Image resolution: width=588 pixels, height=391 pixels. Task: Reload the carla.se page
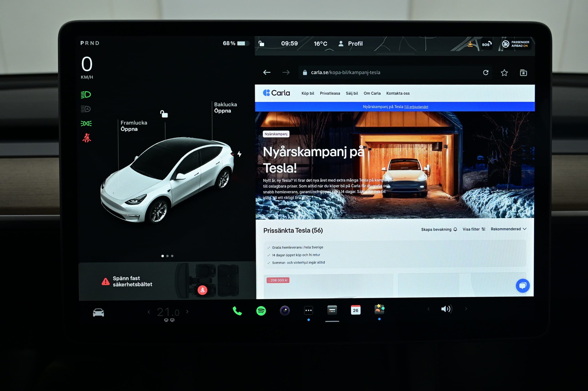pyautogui.click(x=485, y=73)
